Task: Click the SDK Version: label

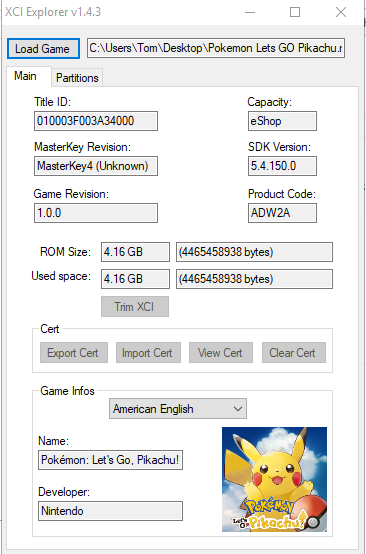Action: tap(279, 147)
